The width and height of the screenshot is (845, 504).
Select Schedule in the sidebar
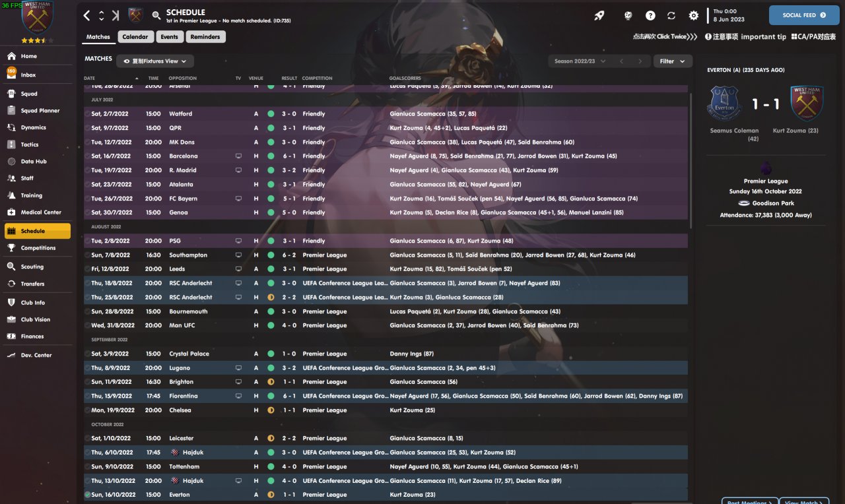pos(37,231)
